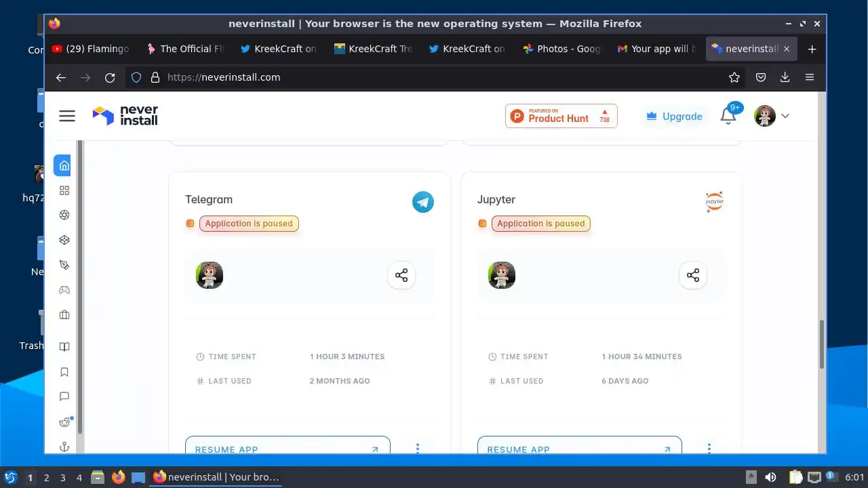Click the 3D cube icon in sidebar
This screenshot has width=868, height=488.
point(64,240)
